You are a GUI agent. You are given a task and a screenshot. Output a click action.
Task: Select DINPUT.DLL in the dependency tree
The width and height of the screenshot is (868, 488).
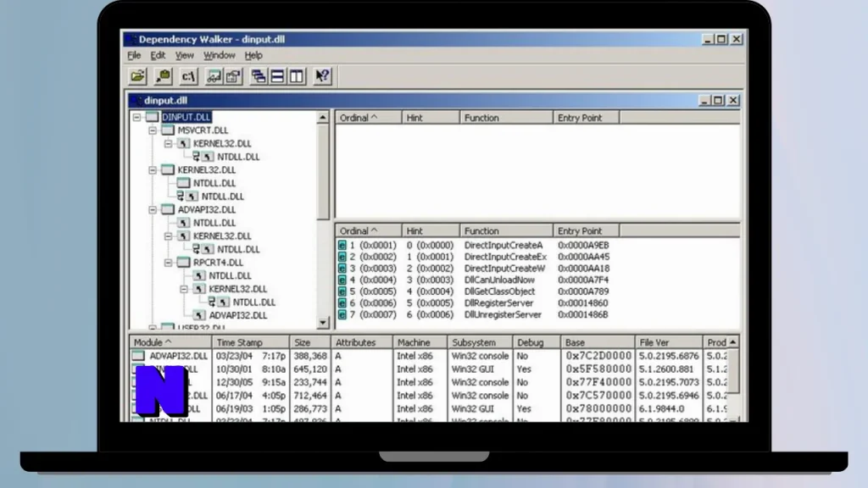pos(186,117)
